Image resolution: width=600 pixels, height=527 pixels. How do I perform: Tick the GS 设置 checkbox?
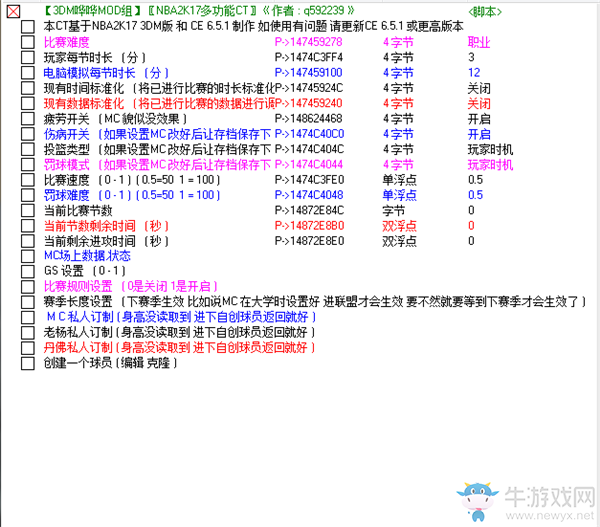pos(28,271)
